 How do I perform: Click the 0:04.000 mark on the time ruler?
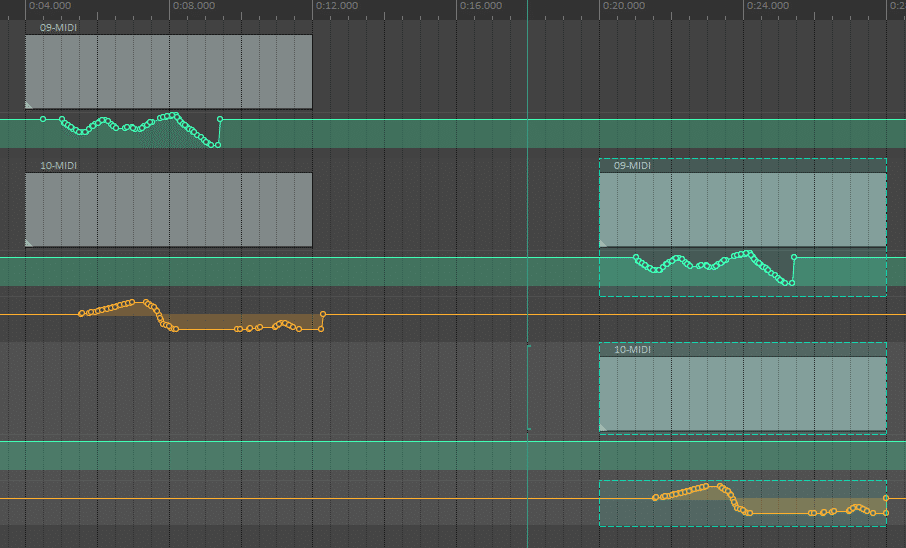tap(50, 6)
